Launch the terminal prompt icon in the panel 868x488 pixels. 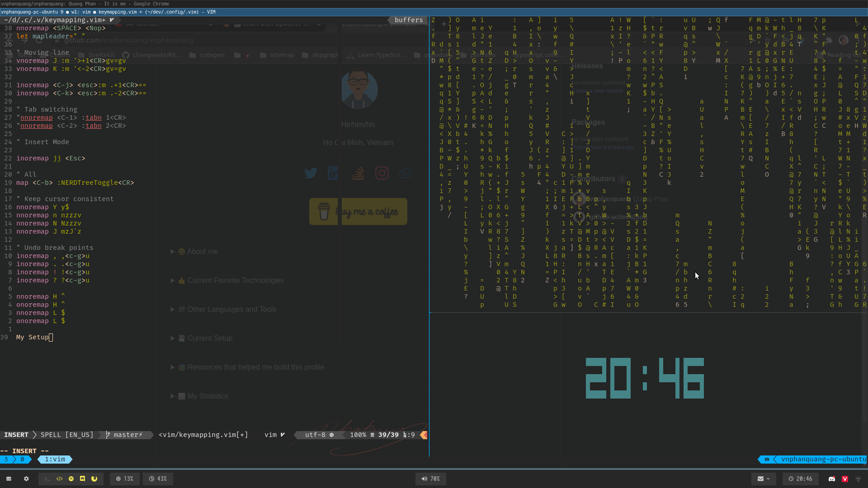tap(47, 479)
